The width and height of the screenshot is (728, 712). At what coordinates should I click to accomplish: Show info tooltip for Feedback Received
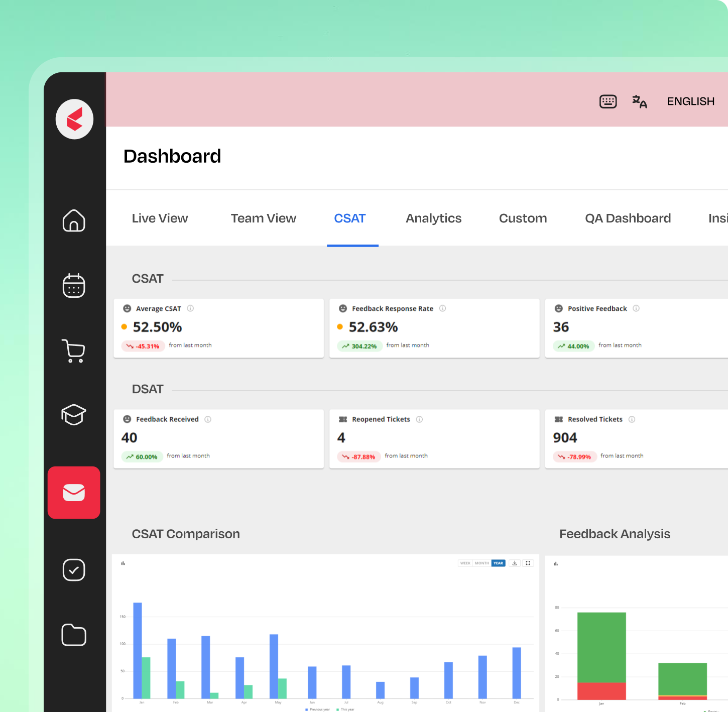click(208, 419)
